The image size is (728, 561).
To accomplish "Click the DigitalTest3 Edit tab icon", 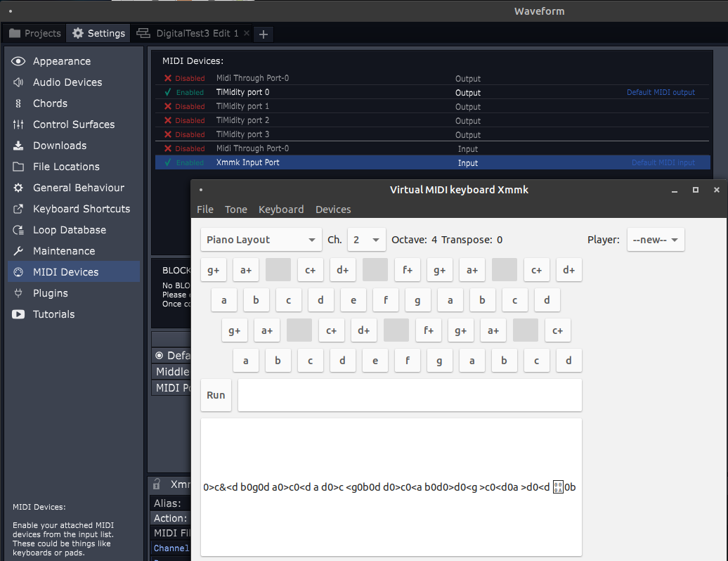I will (143, 33).
